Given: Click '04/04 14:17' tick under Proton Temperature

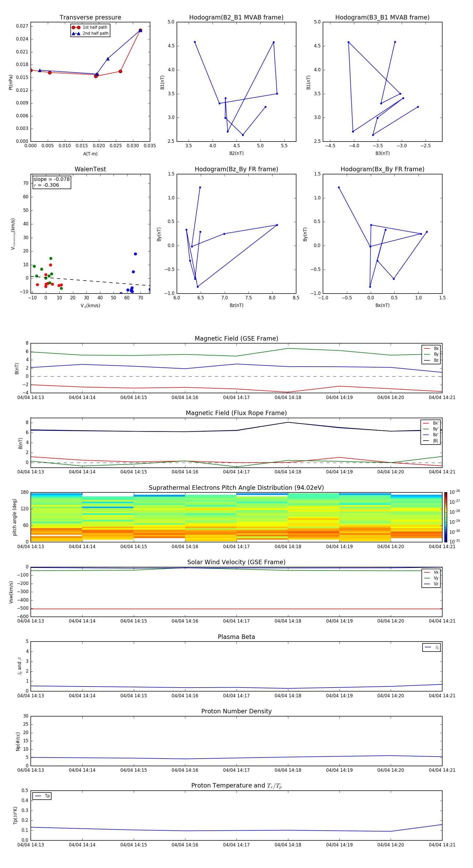Looking at the screenshot, I should pos(236,845).
